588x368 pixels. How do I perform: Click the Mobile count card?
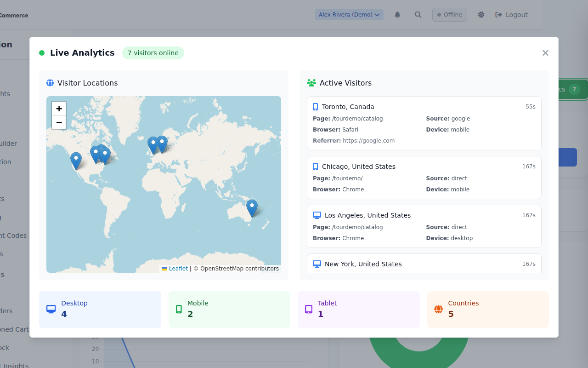coord(229,310)
